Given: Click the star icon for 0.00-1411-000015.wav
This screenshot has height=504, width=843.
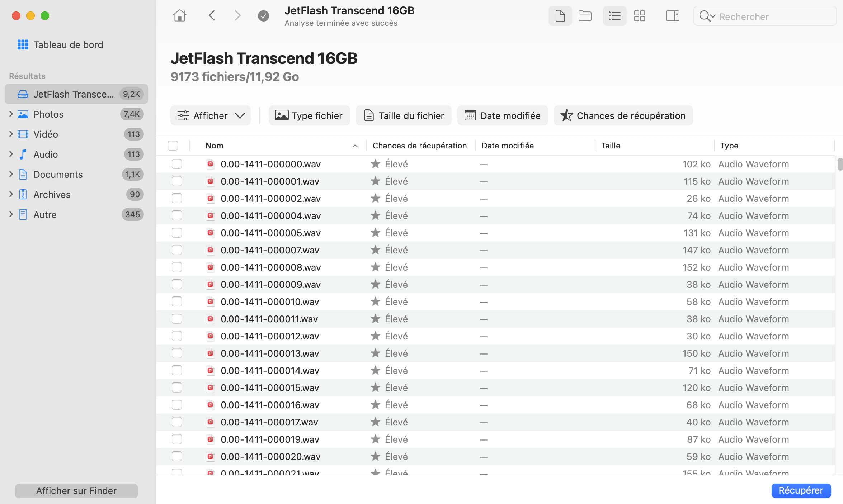Looking at the screenshot, I should click(x=375, y=387).
